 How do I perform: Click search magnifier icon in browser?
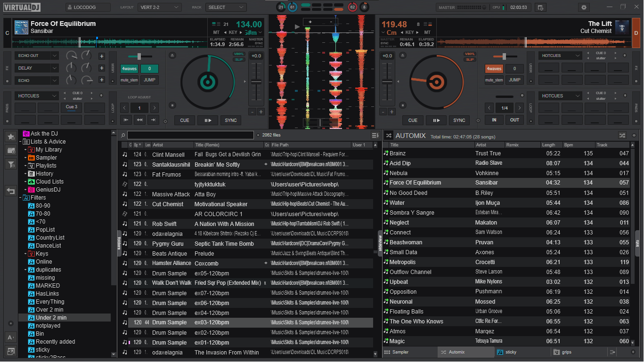123,135
